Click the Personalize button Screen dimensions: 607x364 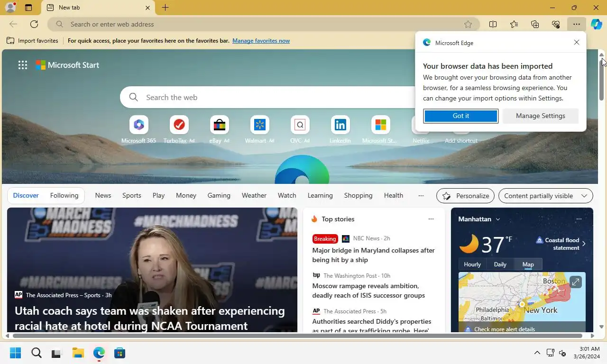[465, 196]
